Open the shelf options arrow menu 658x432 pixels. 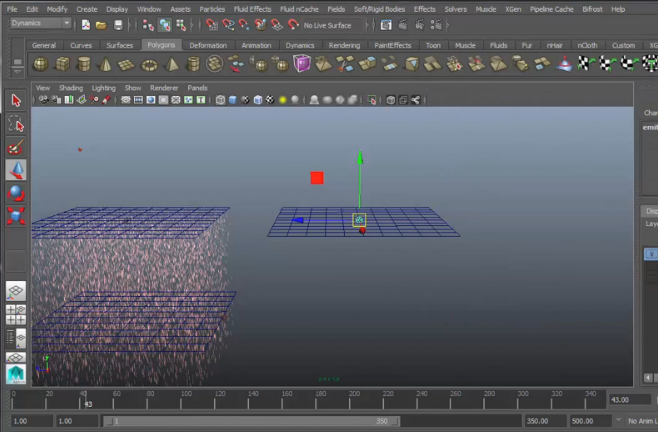point(17,71)
